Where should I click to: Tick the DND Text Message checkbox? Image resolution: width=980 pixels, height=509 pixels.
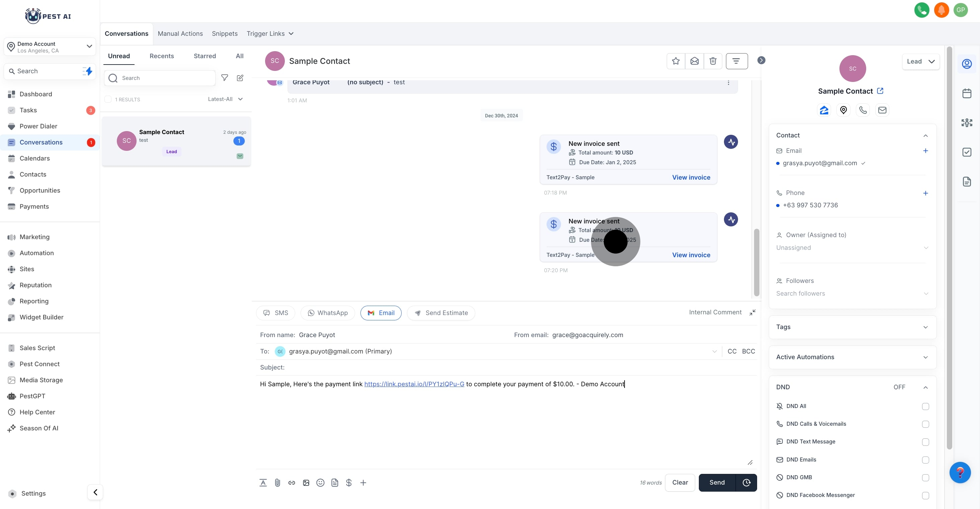pyautogui.click(x=925, y=442)
